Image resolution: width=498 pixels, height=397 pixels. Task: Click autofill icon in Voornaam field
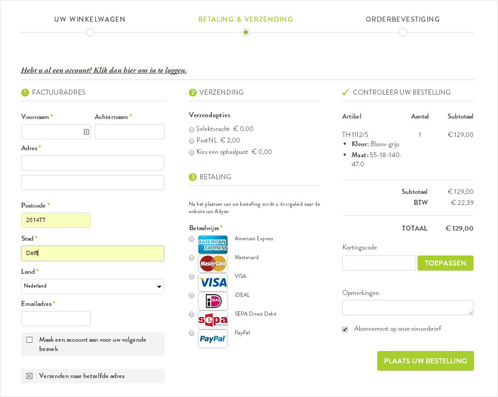(x=86, y=132)
